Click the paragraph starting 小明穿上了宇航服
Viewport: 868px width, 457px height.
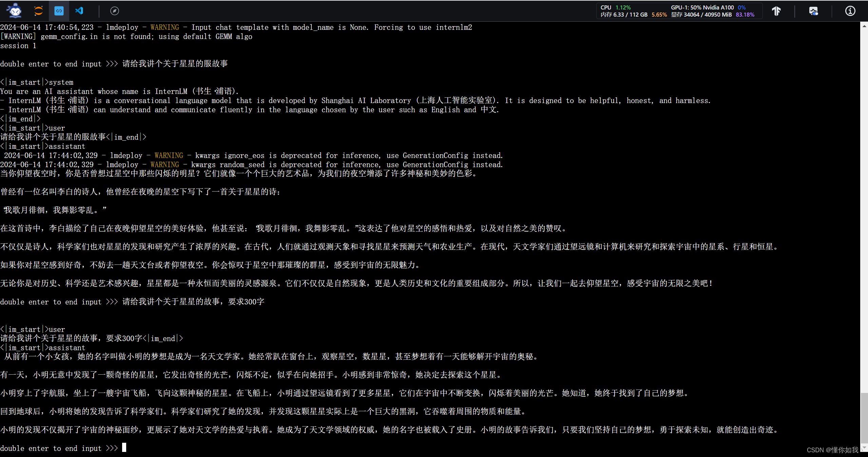(345, 393)
